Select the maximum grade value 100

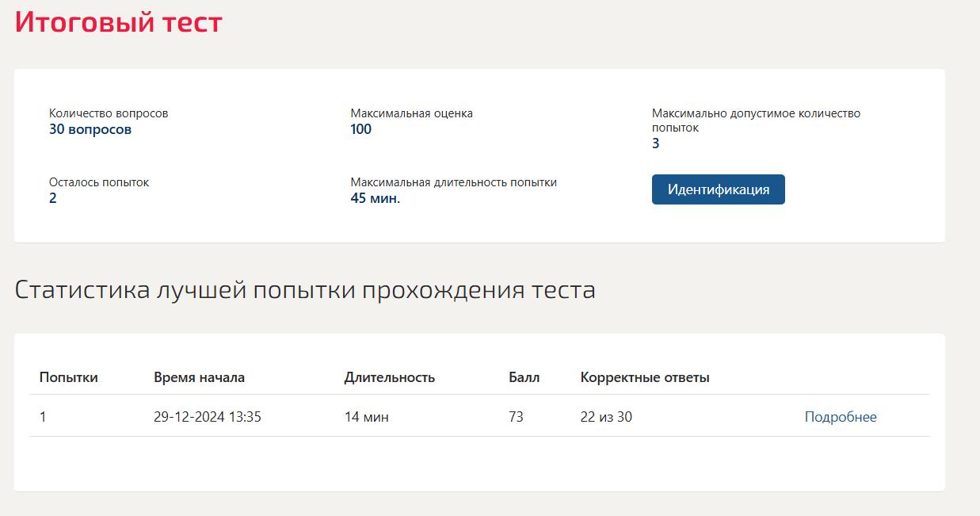[360, 129]
